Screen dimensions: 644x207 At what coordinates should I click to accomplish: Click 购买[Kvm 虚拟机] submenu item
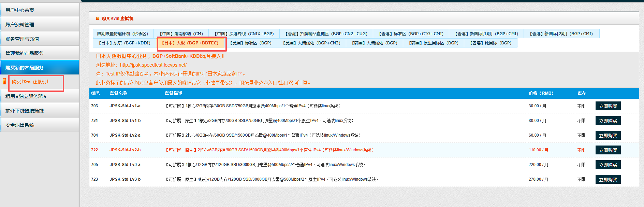point(30,82)
